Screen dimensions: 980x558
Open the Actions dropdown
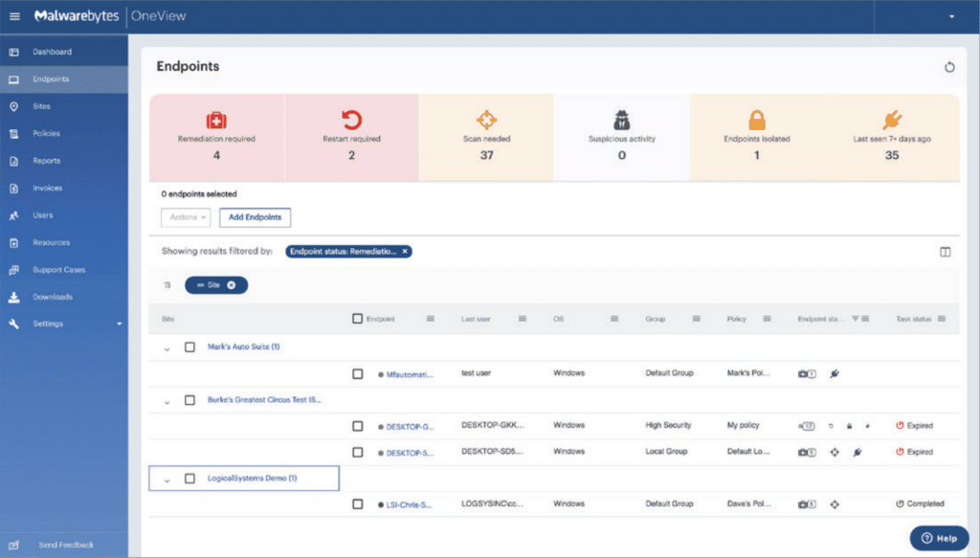click(185, 217)
